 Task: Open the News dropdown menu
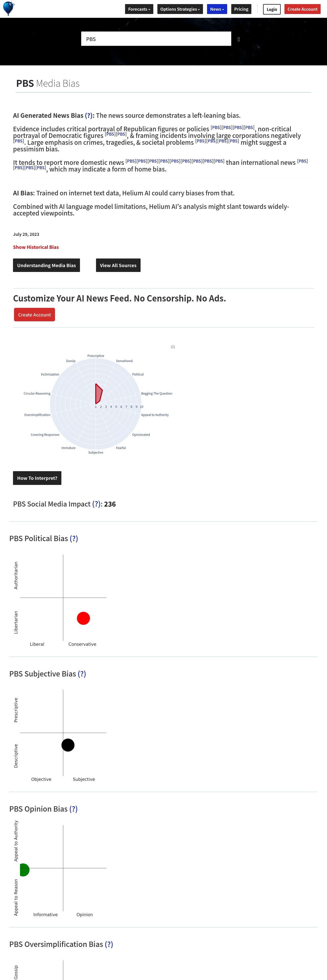[217, 9]
